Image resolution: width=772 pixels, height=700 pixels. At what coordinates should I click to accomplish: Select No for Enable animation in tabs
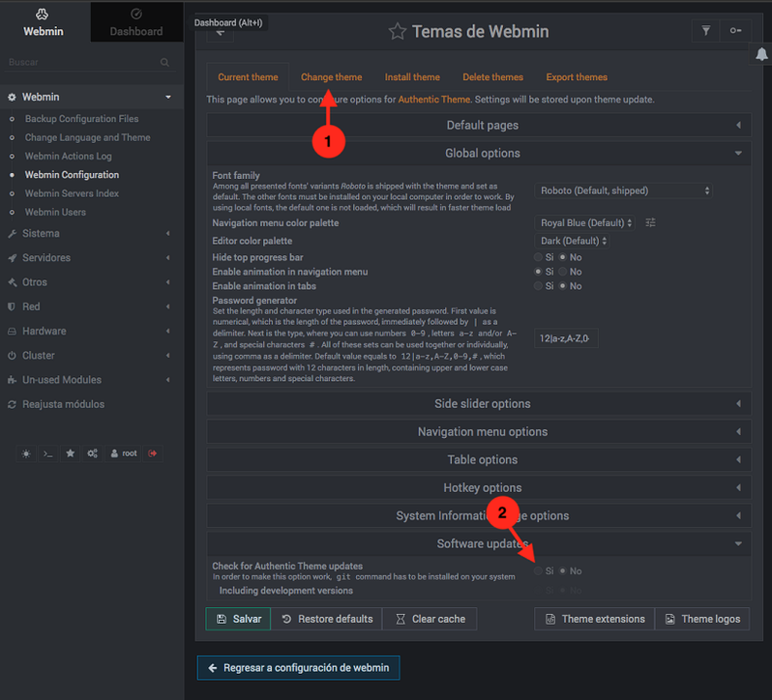tap(563, 286)
